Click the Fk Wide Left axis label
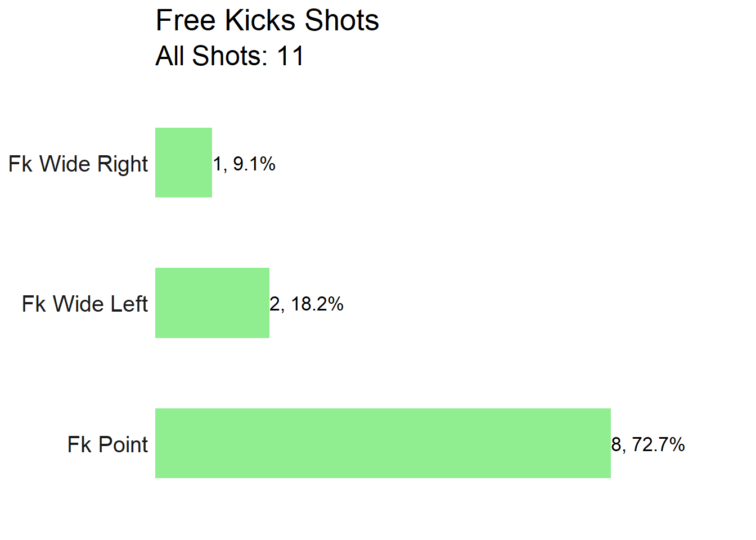 click(x=85, y=304)
